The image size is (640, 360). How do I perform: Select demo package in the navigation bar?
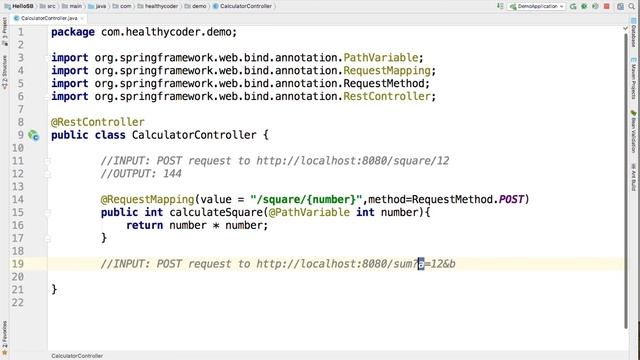(x=196, y=6)
